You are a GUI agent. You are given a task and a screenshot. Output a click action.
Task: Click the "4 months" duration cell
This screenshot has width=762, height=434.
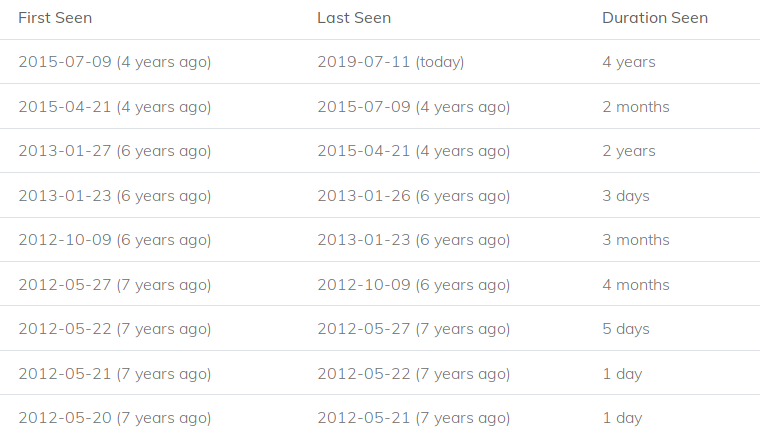(636, 285)
